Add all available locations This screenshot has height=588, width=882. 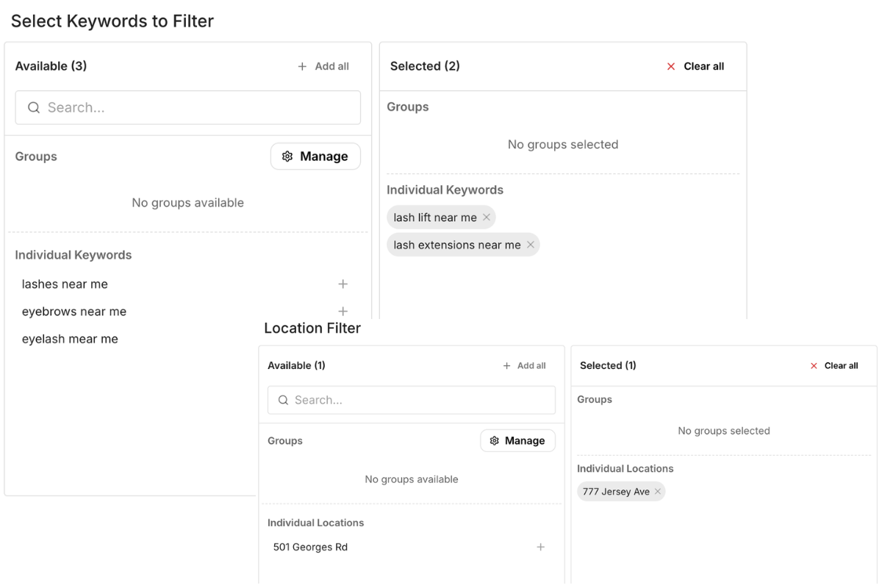tap(524, 366)
